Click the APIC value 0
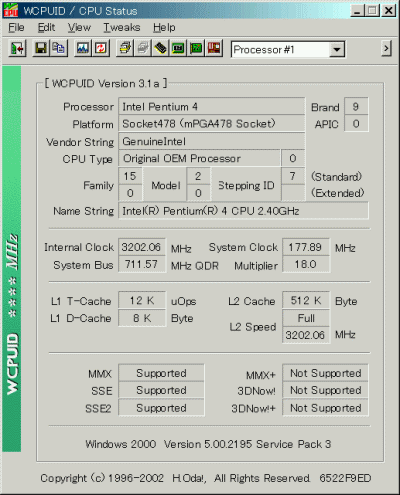This screenshot has width=400, height=495. point(356,124)
